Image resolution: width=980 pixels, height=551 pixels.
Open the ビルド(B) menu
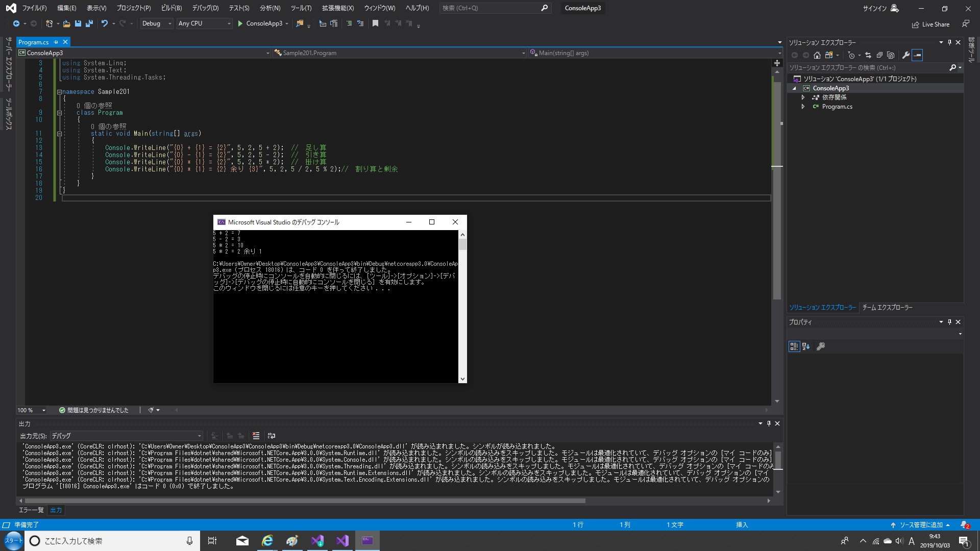pos(171,8)
